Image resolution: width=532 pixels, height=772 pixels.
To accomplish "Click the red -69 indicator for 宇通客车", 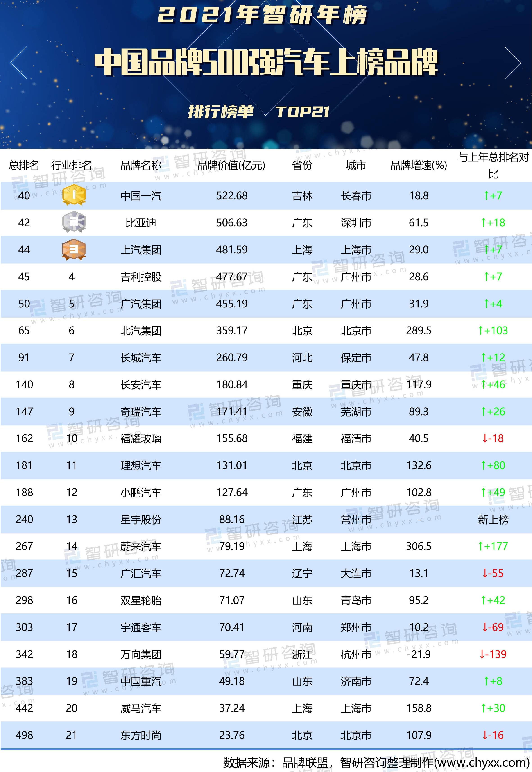I will 493,627.
